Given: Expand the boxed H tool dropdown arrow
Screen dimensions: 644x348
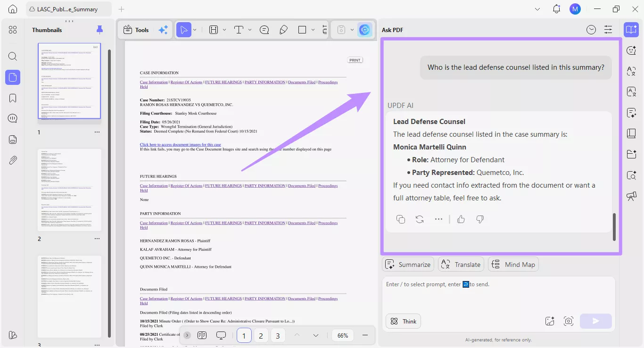Looking at the screenshot, I should point(224,30).
